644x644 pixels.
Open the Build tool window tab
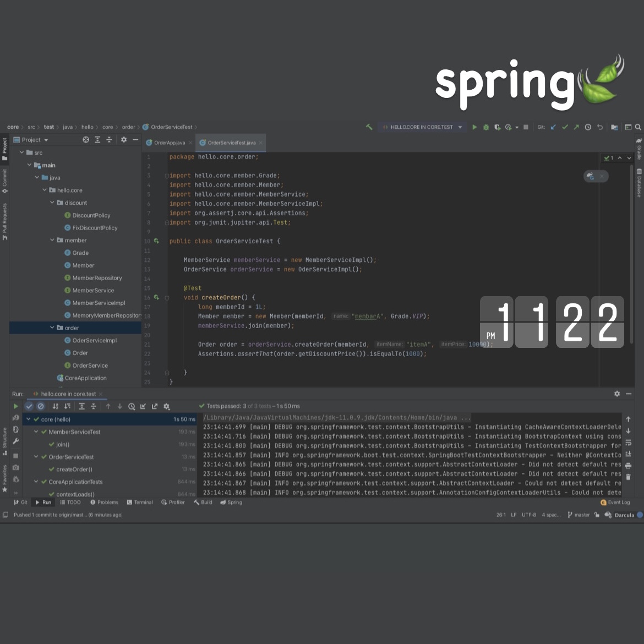coord(203,503)
